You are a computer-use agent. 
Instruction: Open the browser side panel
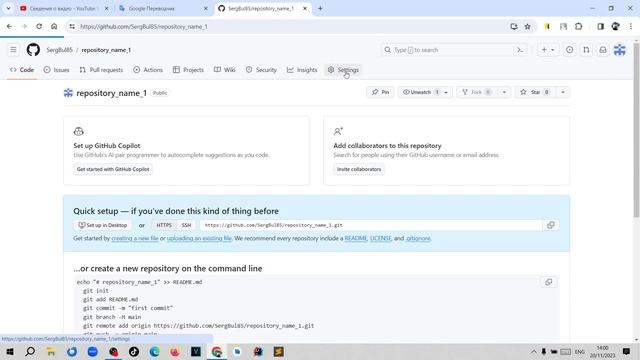[600, 27]
